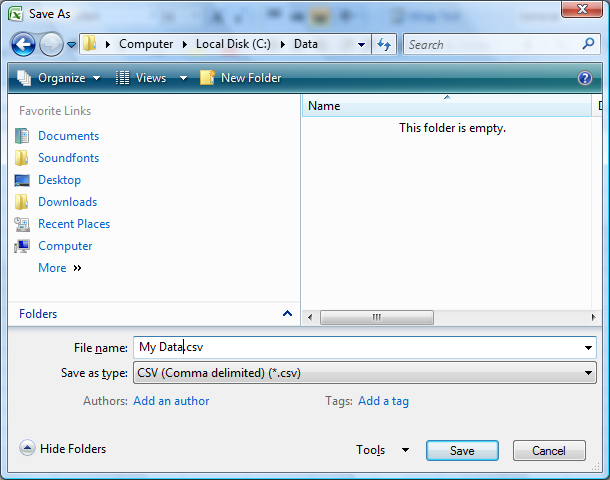Click the Excel icon in title bar
Viewport: 610px width, 480px height.
click(16, 14)
